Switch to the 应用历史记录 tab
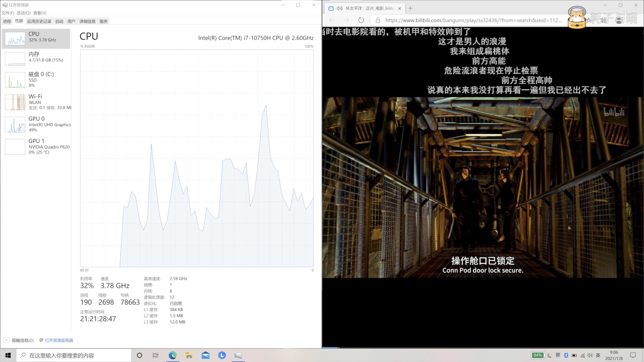644x362 pixels. point(39,21)
